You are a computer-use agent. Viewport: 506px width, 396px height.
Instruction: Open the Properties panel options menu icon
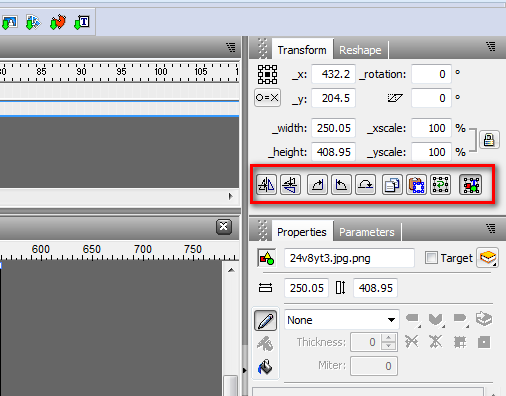tap(491, 228)
